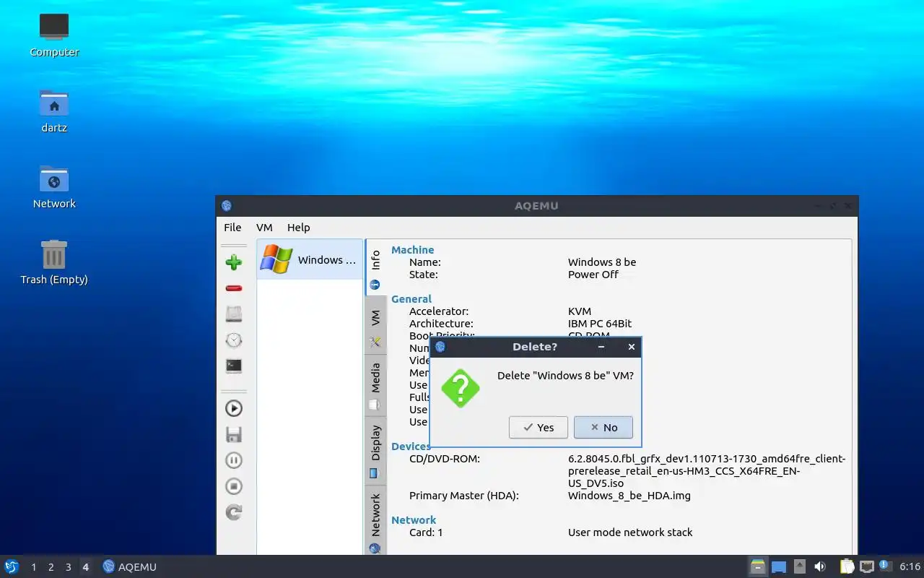Viewport: 924px width, 578px height.
Task: Click the update notification tray icon
Action: (x=885, y=566)
